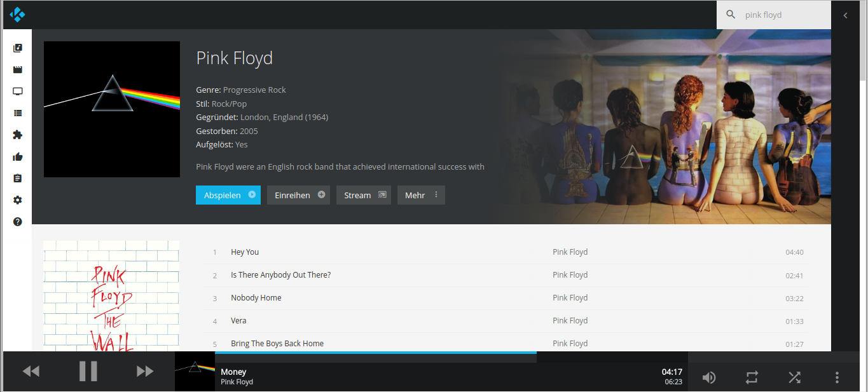Open the Movies section in sidebar
Image resolution: width=868 pixels, height=392 pixels.
tap(18, 70)
